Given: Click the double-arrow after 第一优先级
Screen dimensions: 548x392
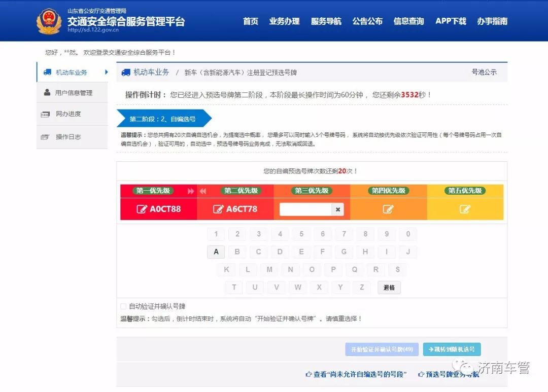Looking at the screenshot, I should click(x=191, y=191).
